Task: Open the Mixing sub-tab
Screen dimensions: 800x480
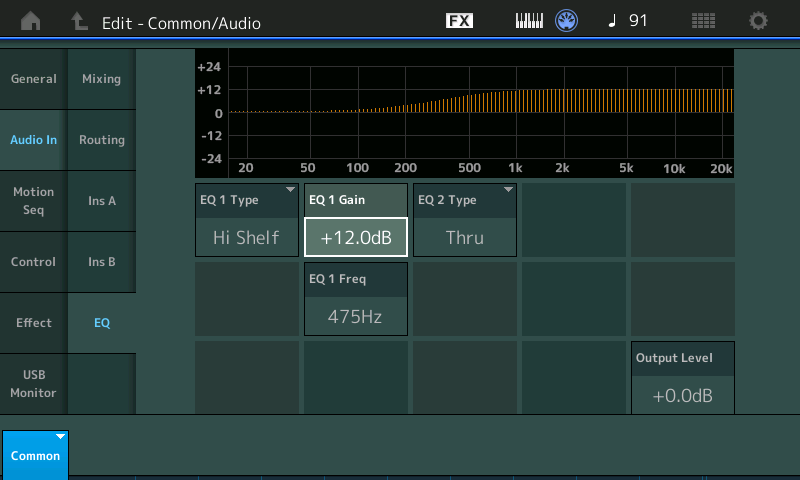Action: click(101, 79)
